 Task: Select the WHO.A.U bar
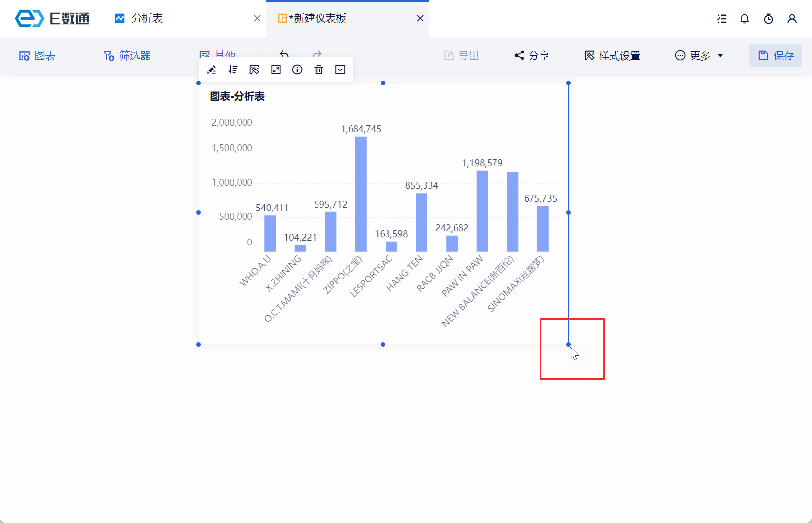[270, 234]
